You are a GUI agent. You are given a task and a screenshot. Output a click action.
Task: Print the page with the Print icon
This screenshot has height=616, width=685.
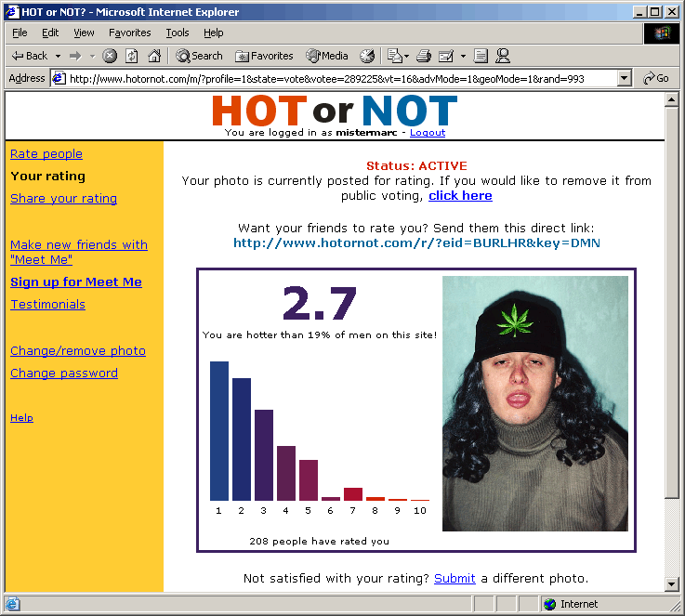click(x=424, y=56)
